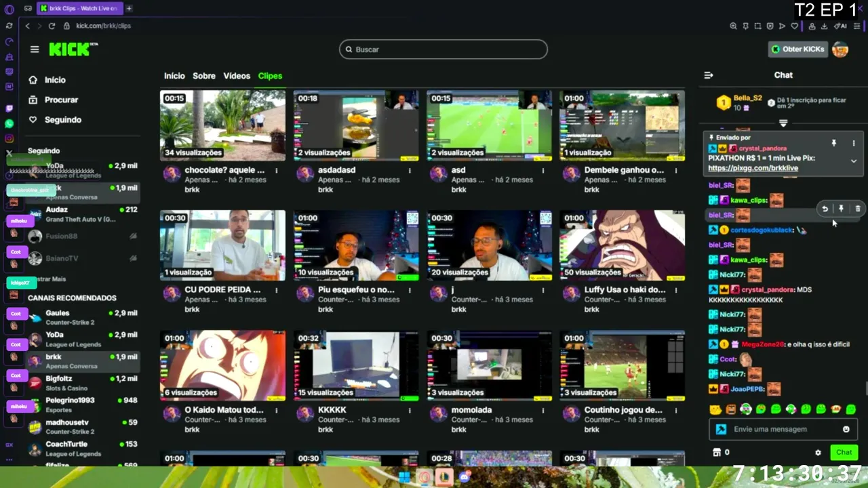Switch to the Início channel tab
This screenshot has width=868, height=488.
point(174,76)
